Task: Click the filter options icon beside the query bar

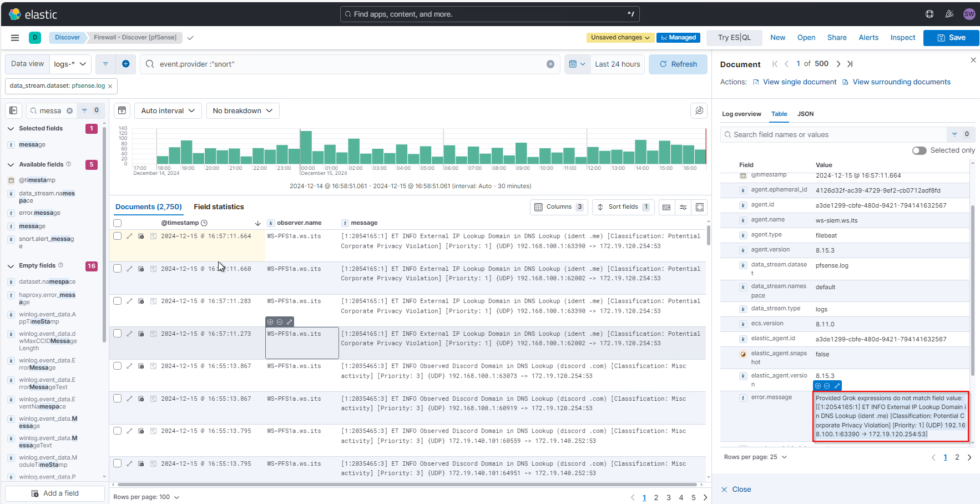Action: (x=105, y=64)
